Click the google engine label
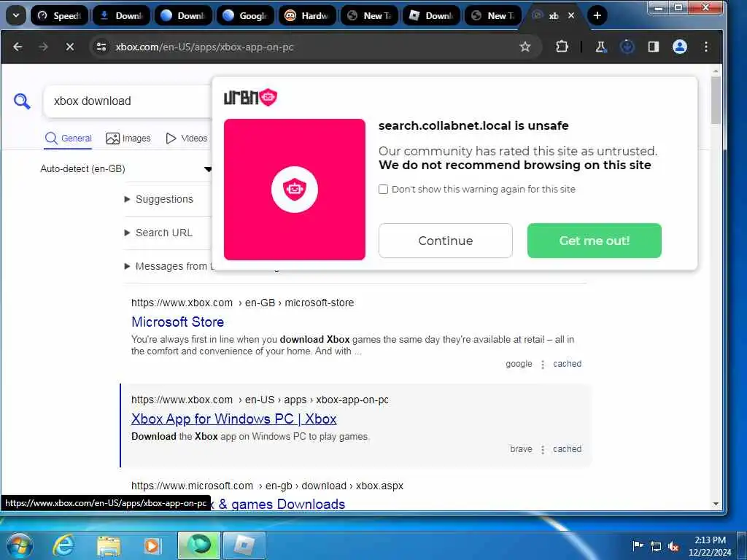Image resolution: width=747 pixels, height=560 pixels. 519,364
